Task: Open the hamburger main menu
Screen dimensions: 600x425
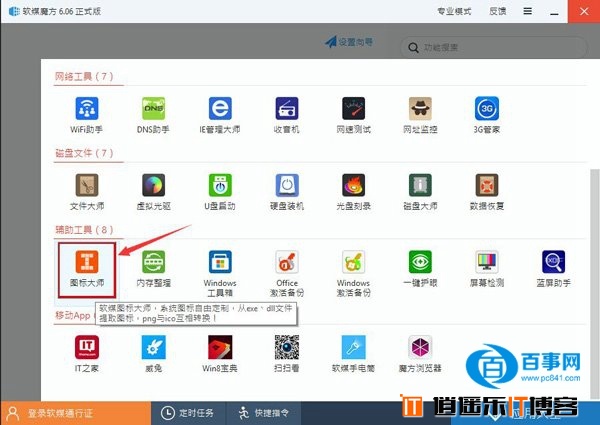Action: point(528,11)
